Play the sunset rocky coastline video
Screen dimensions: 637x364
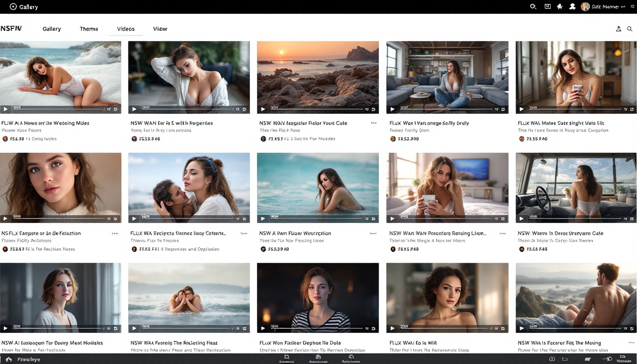pos(264,109)
